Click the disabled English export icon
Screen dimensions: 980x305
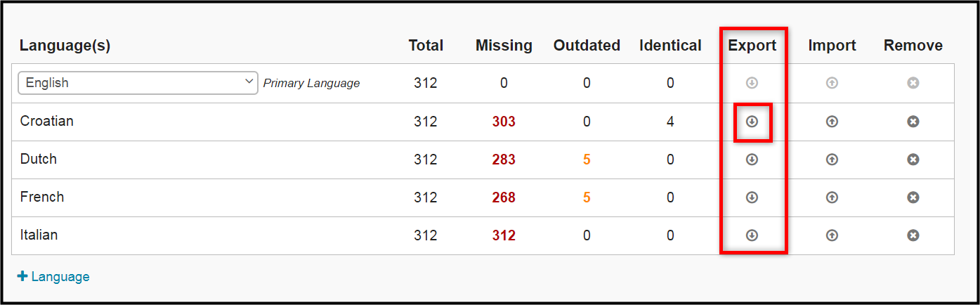(752, 83)
